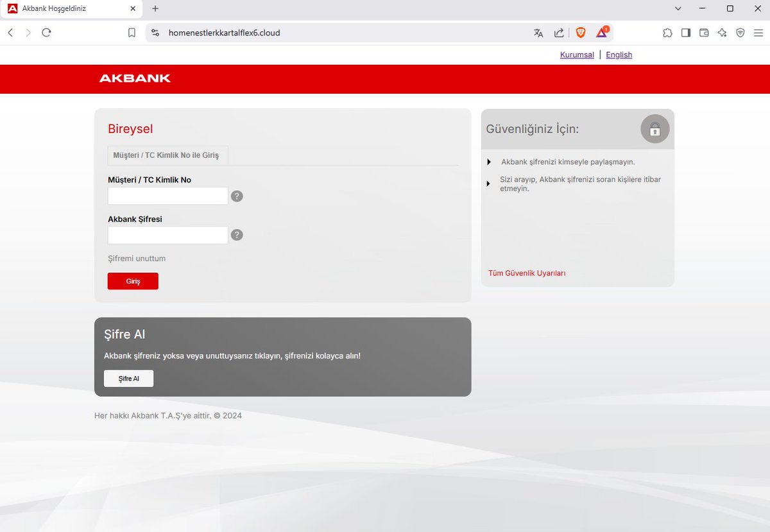The height and width of the screenshot is (532, 770).
Task: Expand first security tip arrow bullet
Action: 489,162
